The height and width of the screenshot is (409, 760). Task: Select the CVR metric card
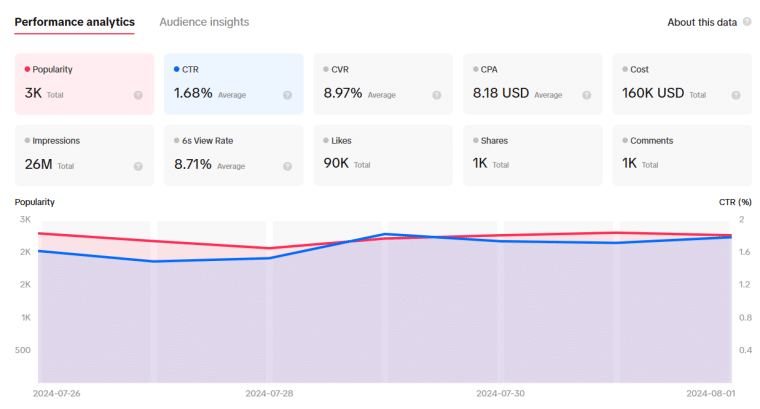click(x=383, y=84)
